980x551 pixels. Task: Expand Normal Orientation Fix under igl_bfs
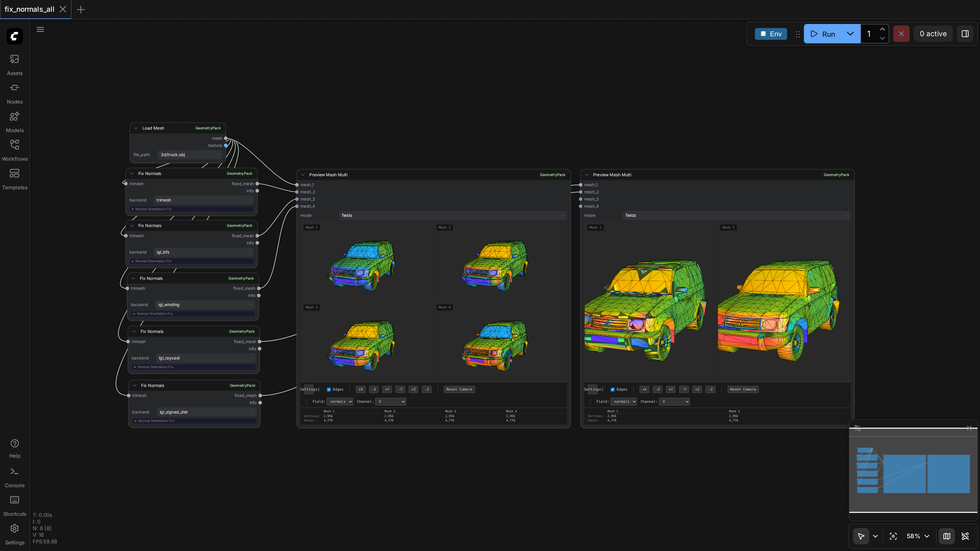(x=191, y=261)
